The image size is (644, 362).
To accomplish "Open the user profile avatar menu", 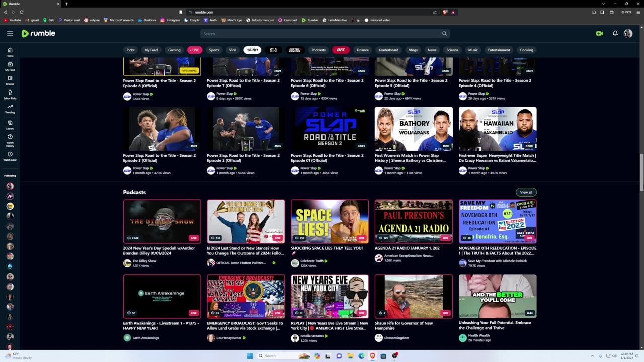I will [x=628, y=34].
